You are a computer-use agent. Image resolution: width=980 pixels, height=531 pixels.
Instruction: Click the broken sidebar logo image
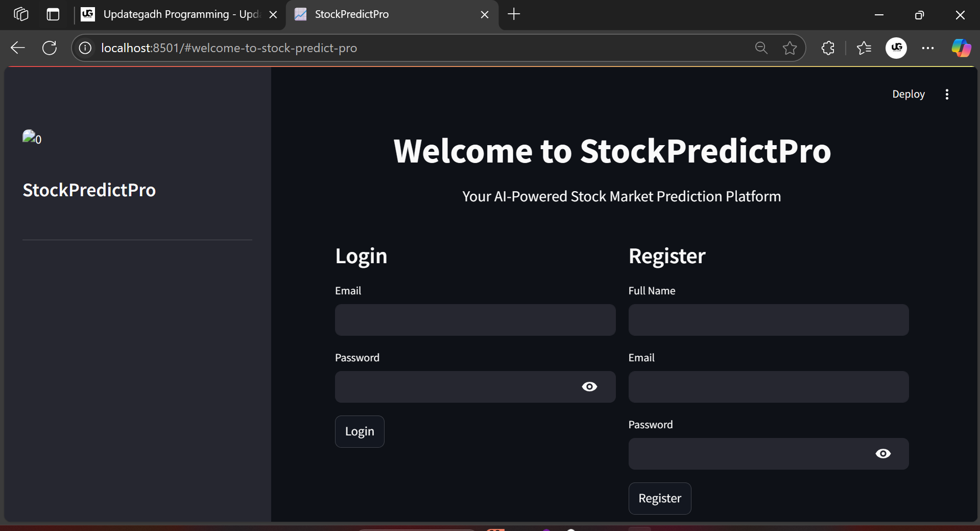(32, 137)
